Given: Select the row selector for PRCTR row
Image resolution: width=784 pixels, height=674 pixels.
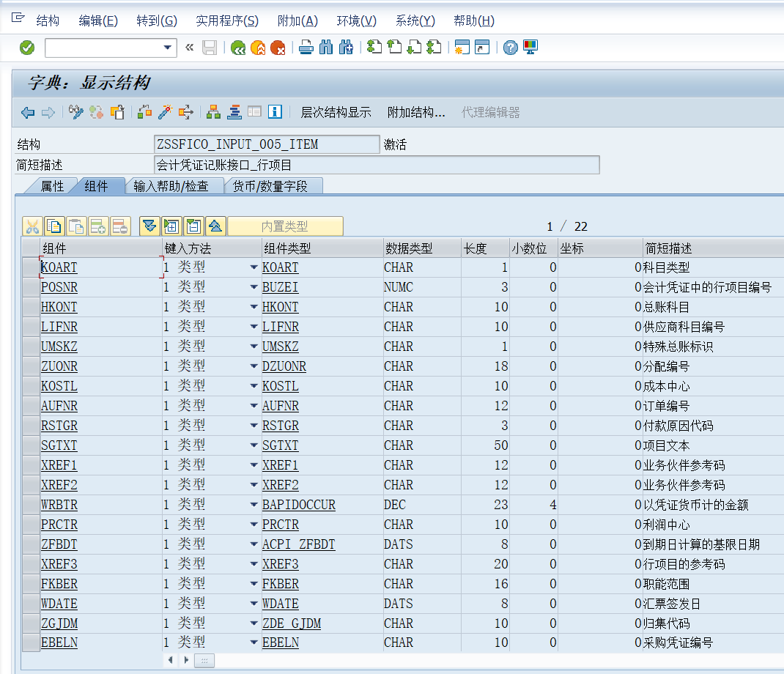Looking at the screenshot, I should tap(31, 525).
